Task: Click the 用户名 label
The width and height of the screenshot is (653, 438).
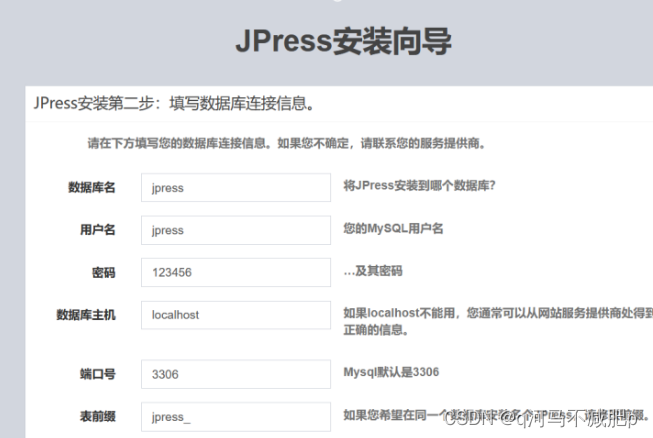Action: pos(97,229)
